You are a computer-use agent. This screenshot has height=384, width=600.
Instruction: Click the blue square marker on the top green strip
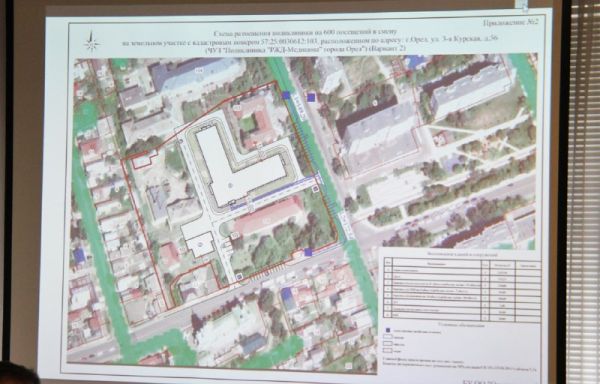[286, 96]
